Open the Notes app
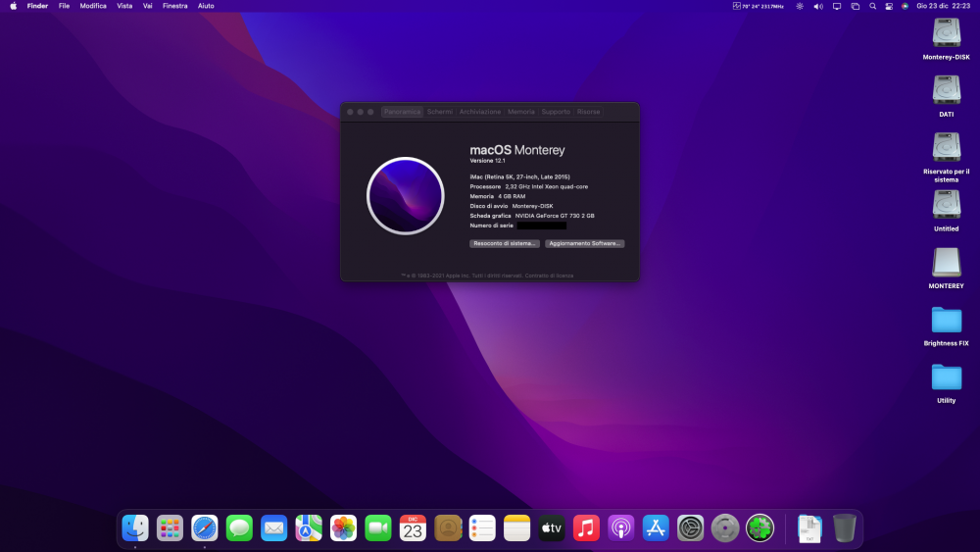Viewport: 980px width, 552px height. [x=516, y=528]
